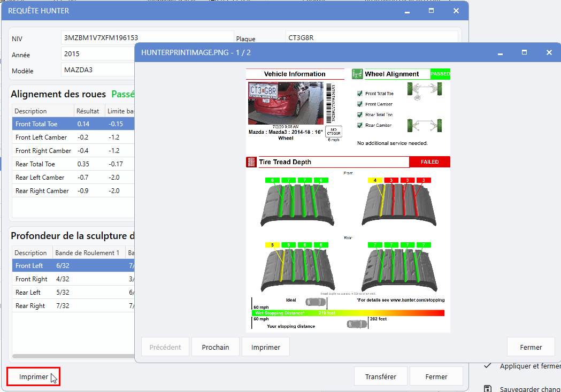The height and width of the screenshot is (392, 561).
Task: Select the Rear Left tread depth row
Action: pos(73,293)
